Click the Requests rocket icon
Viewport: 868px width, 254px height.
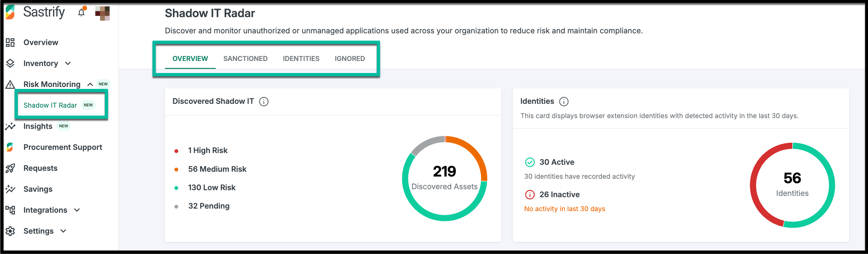(x=10, y=168)
